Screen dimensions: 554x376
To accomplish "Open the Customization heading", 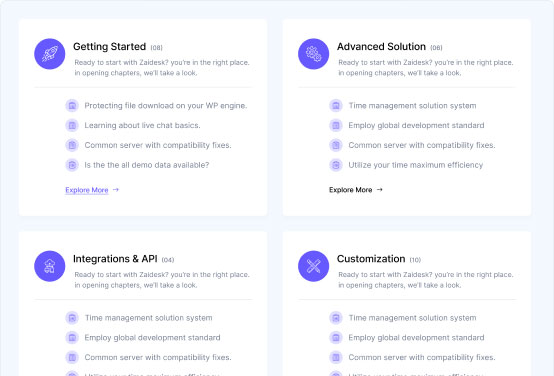I will (x=371, y=259).
